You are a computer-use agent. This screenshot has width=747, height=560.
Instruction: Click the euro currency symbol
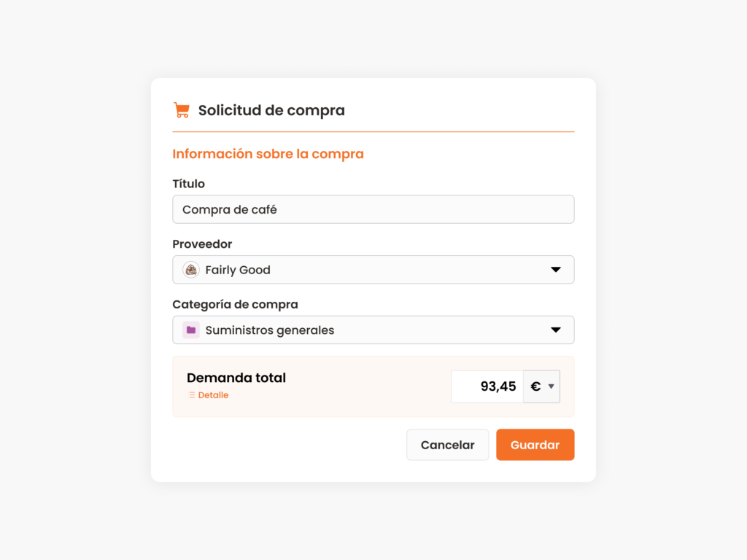(x=535, y=386)
